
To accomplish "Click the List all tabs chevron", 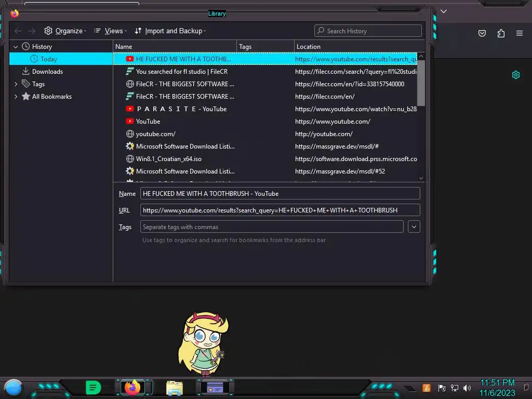I will pyautogui.click(x=444, y=11).
